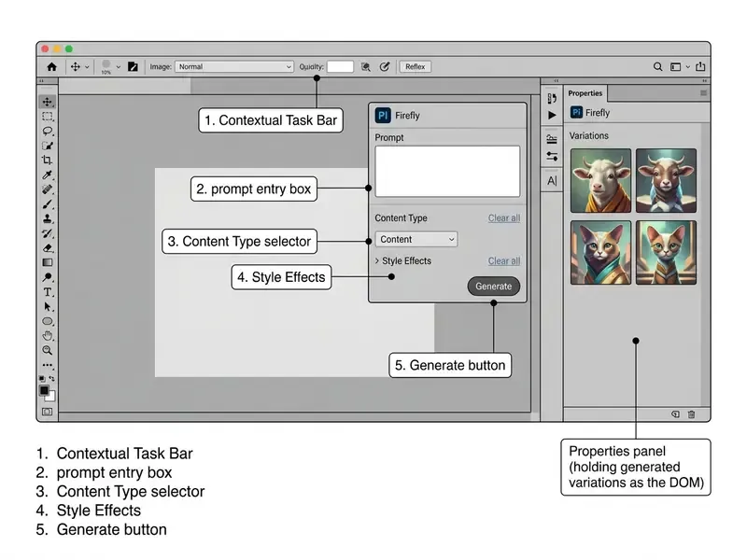The image size is (747, 560).
Task: Switch to the Properties tab
Action: click(585, 93)
